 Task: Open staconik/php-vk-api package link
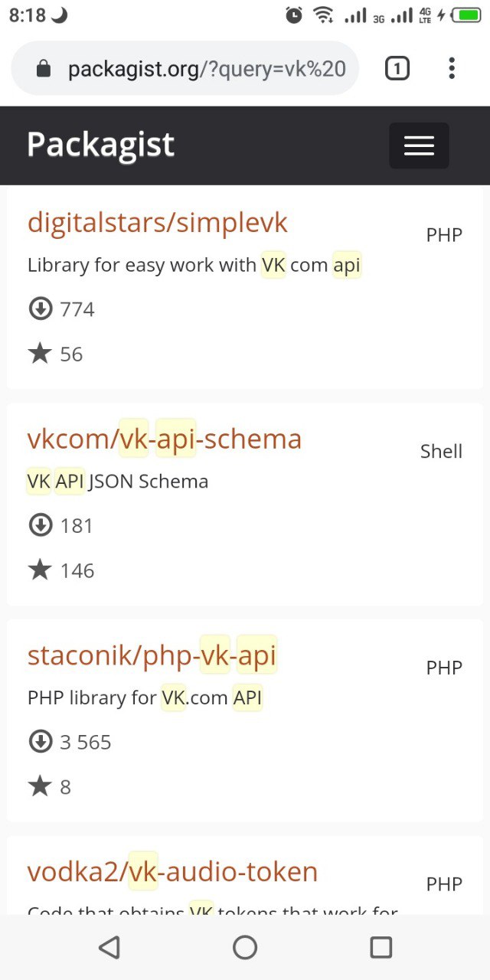point(152,656)
